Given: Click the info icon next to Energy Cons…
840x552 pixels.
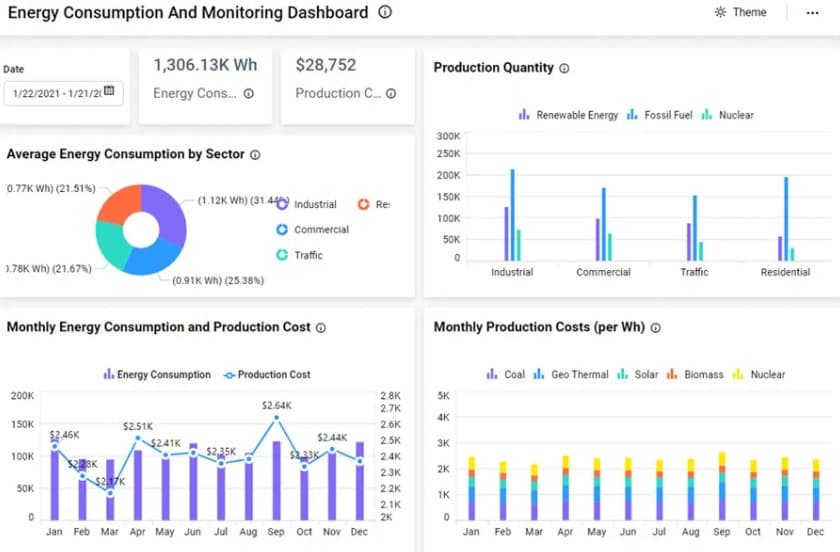Looking at the screenshot, I should point(249,93).
